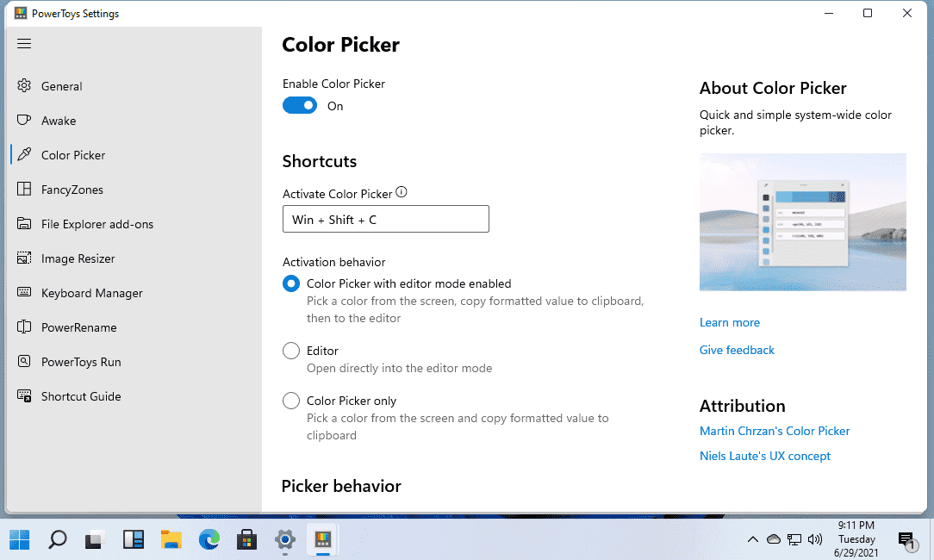Click the info icon beside Activate Color Picker
This screenshot has height=560, width=934.
402,192
